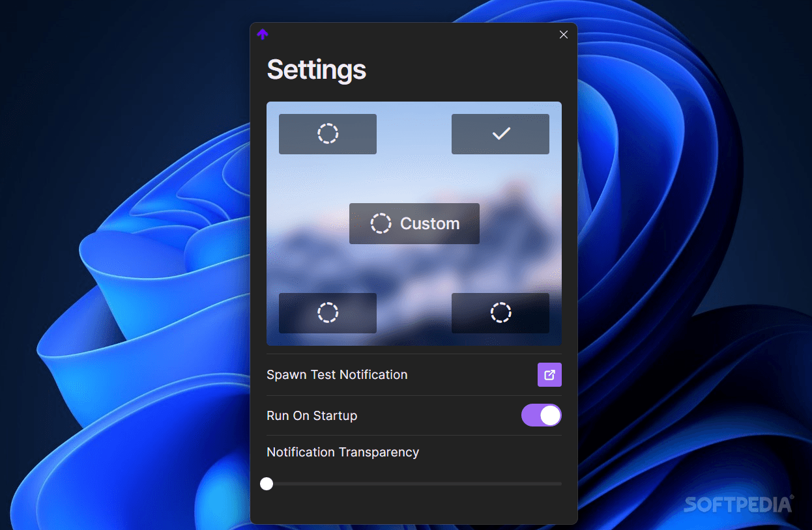The width and height of the screenshot is (812, 530).
Task: Click the Notification Transparency slider handle
Action: (x=267, y=484)
